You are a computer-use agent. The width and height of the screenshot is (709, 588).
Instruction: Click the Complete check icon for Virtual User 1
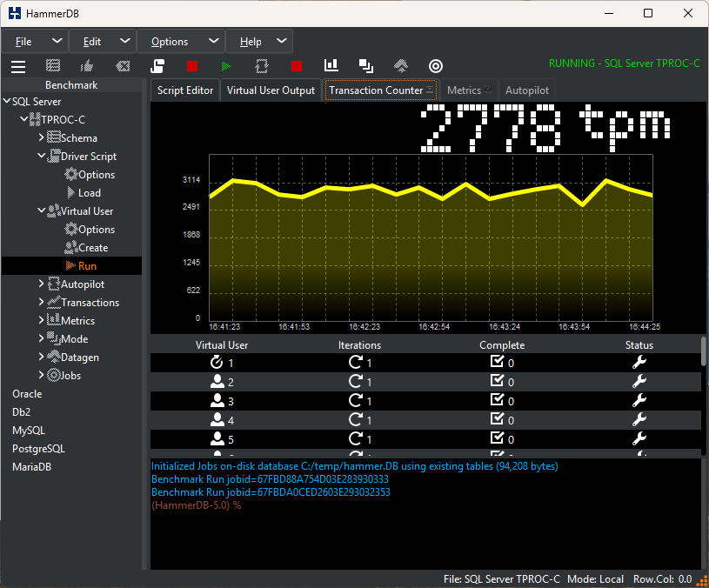click(497, 362)
